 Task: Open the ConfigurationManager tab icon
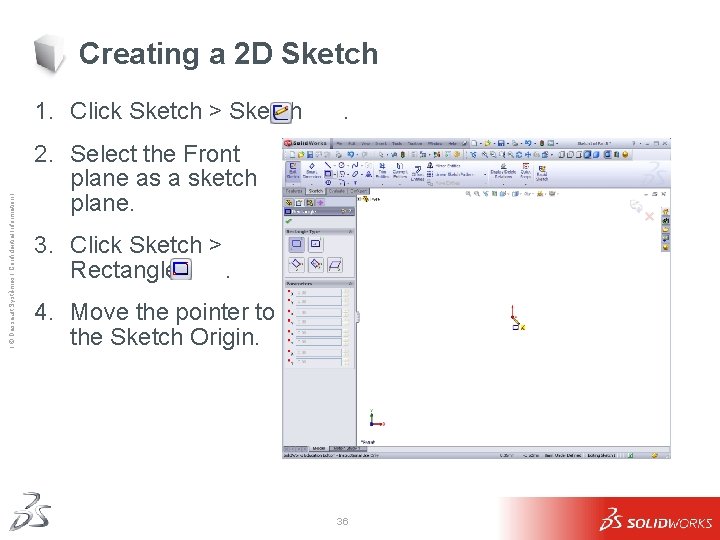pos(309,202)
